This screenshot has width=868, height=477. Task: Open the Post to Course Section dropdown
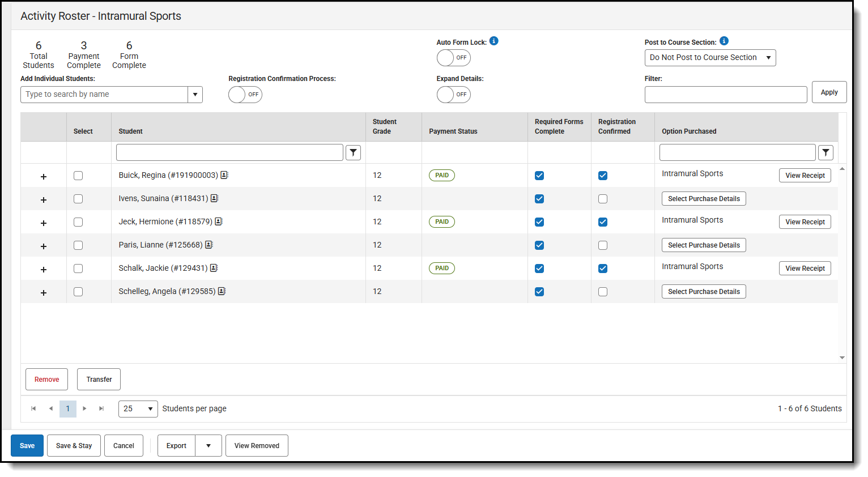pos(710,58)
